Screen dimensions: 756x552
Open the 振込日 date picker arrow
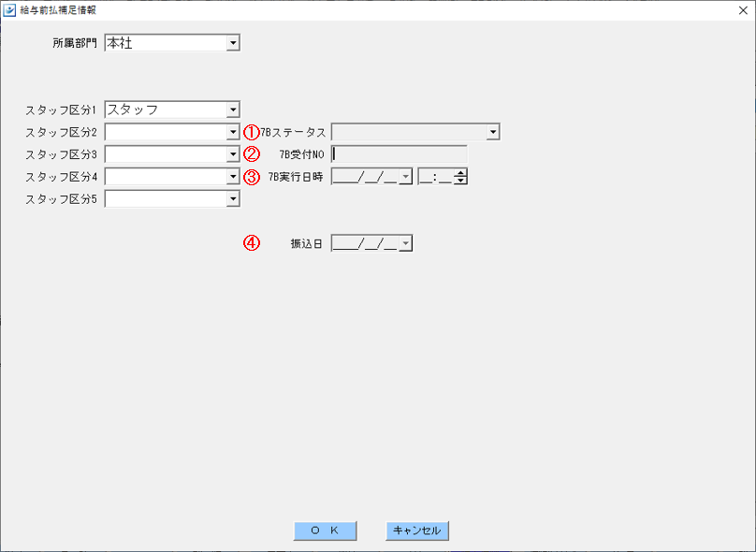coord(406,243)
